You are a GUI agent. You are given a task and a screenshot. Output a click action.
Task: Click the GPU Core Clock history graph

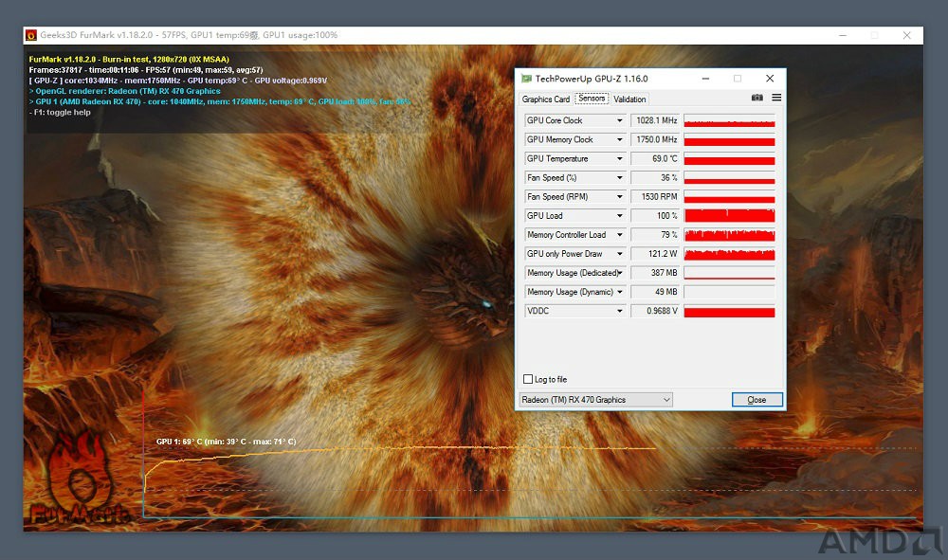pos(729,121)
